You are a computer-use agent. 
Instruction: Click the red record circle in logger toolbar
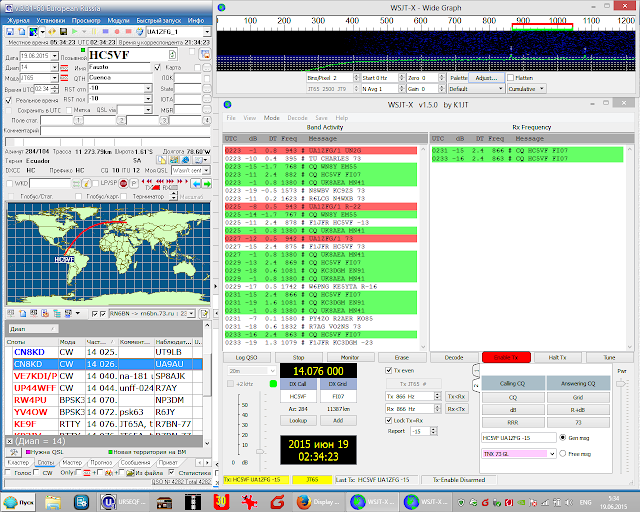117,31
